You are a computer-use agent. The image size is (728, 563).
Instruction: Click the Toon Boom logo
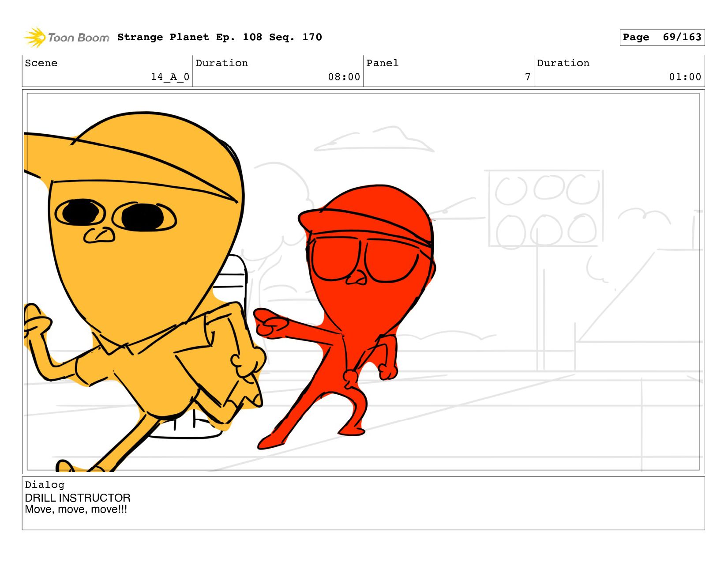(66, 38)
